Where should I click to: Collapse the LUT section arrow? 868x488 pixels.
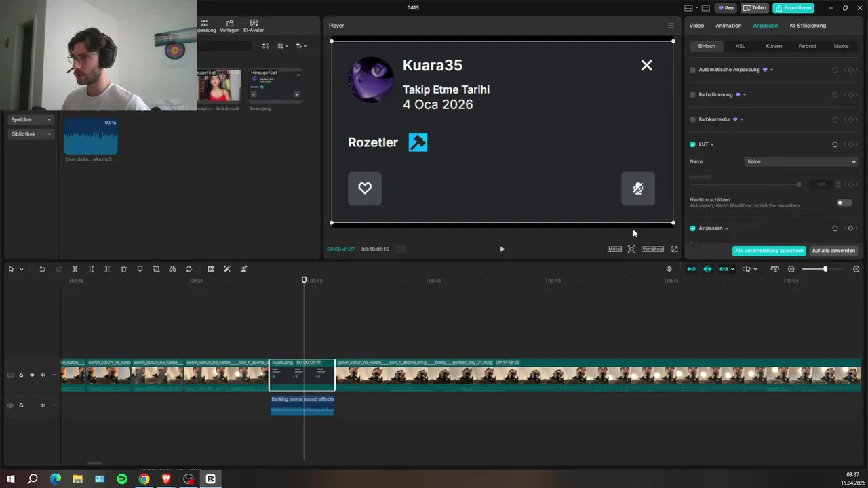coord(712,144)
